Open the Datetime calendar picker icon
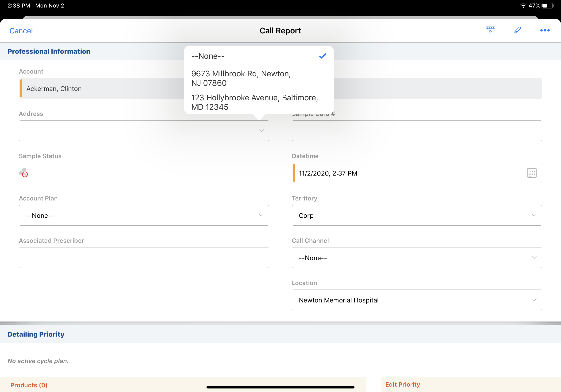The width and height of the screenshot is (561, 392). pos(531,173)
